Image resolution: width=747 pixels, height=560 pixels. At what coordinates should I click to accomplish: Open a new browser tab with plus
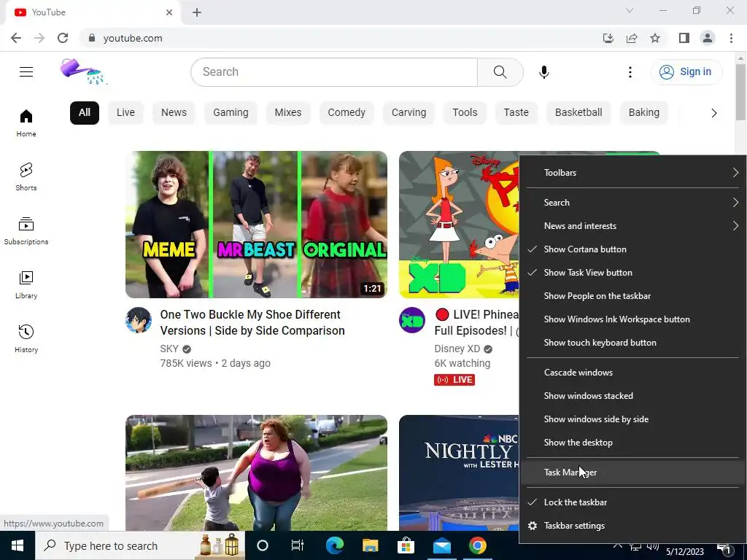pos(197,12)
